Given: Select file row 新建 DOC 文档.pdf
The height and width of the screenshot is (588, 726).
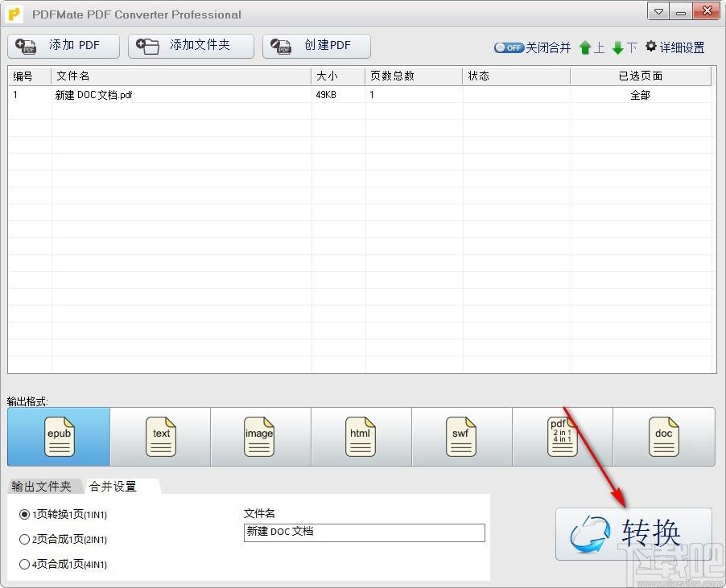Looking at the screenshot, I should 359,95.
